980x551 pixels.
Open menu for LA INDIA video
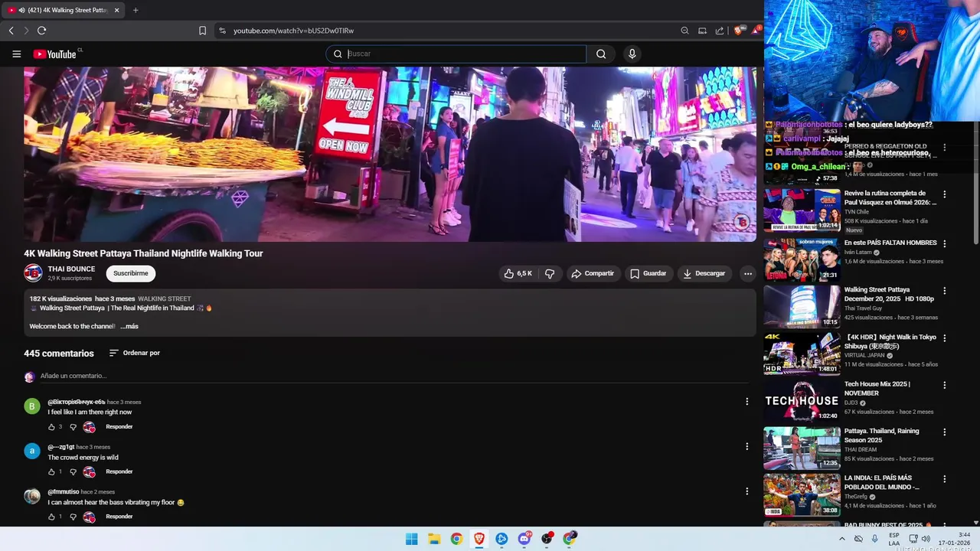coord(944,479)
